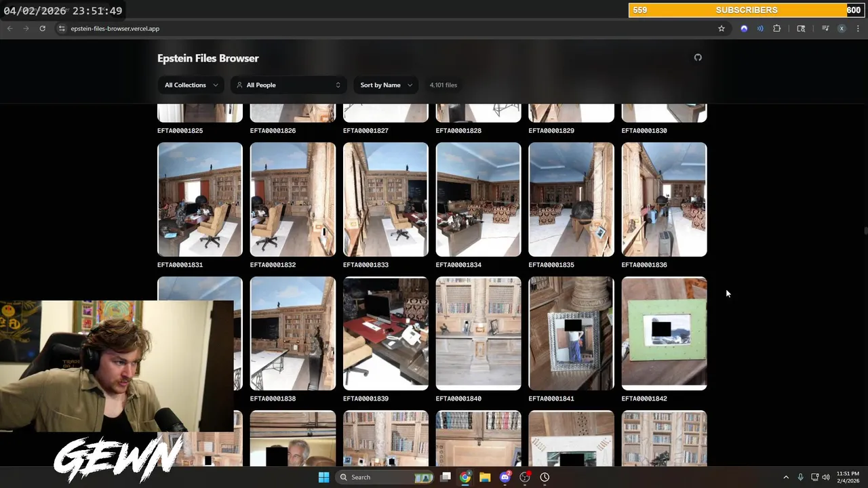
Task: Click the 4,101 files count text
Action: [443, 85]
